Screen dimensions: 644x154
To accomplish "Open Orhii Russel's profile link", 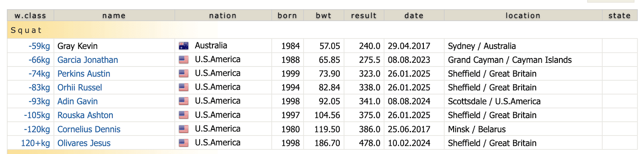I will click(x=80, y=87).
